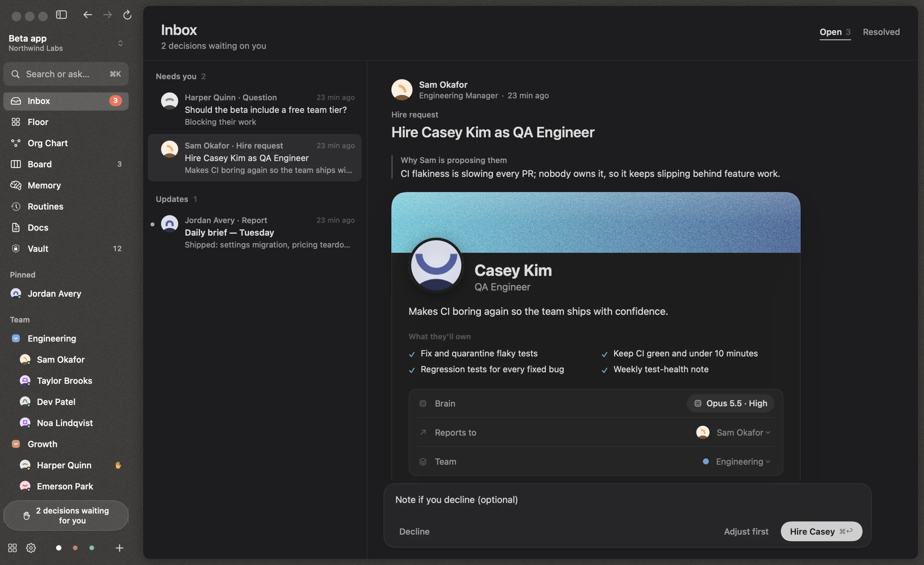Open Dev Patel in the team list
924x565 pixels.
66,402
